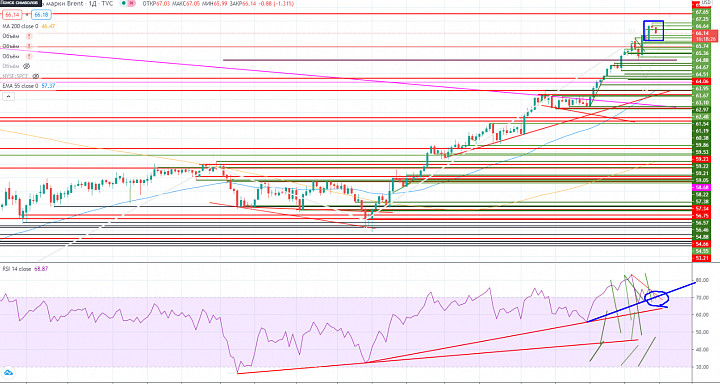Click the 65.74 price label

point(701,46)
